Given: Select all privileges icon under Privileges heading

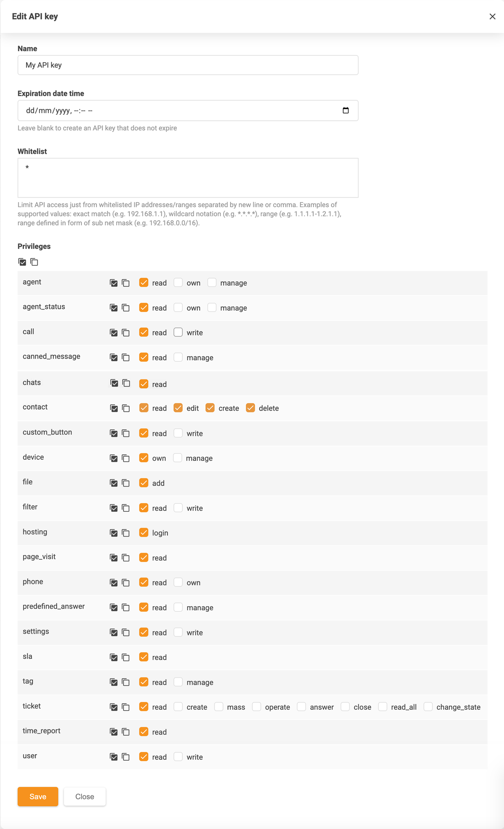Looking at the screenshot, I should (22, 262).
